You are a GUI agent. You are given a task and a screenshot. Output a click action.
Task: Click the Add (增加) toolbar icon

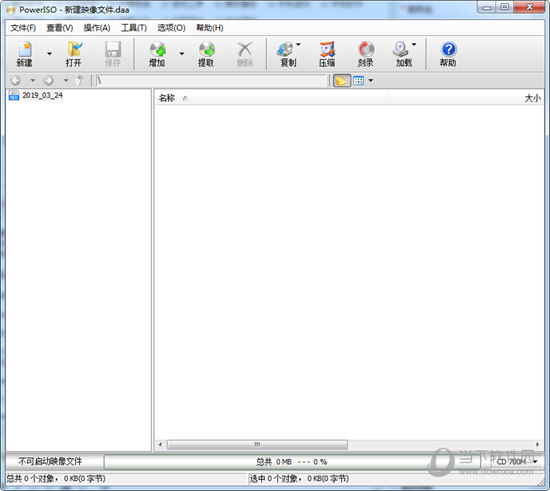[x=157, y=49]
